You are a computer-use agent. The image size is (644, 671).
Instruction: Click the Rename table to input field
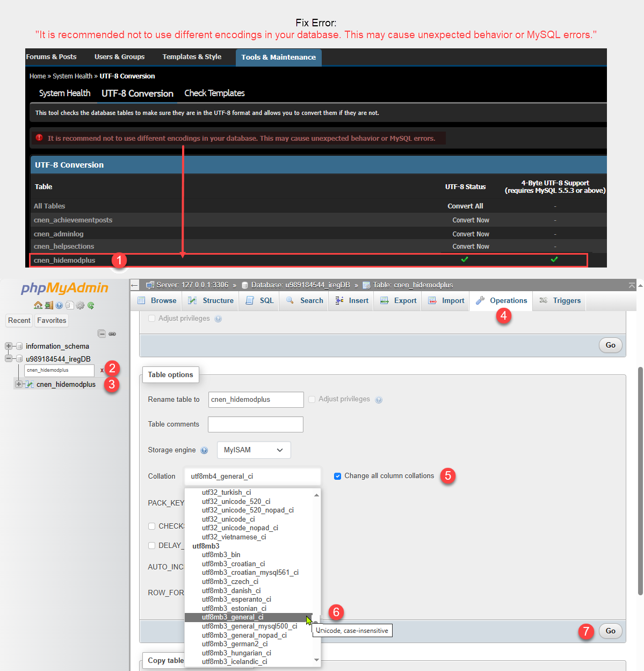pos(256,400)
